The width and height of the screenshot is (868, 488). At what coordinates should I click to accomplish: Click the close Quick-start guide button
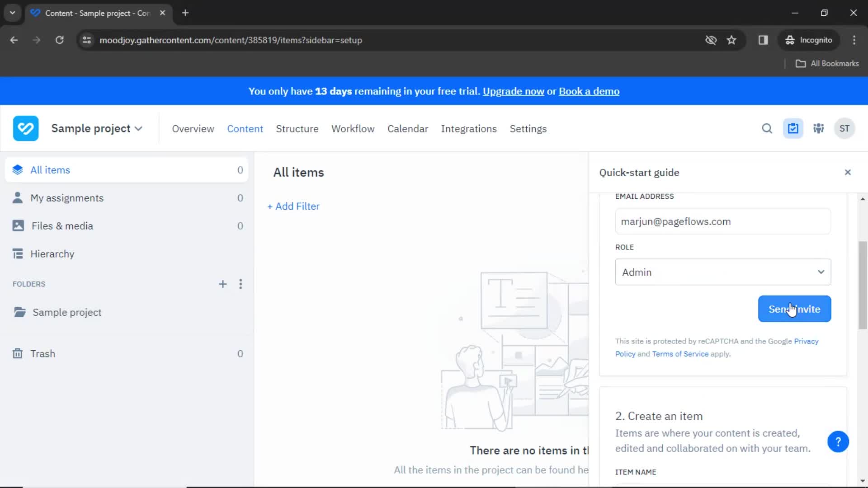click(x=847, y=172)
